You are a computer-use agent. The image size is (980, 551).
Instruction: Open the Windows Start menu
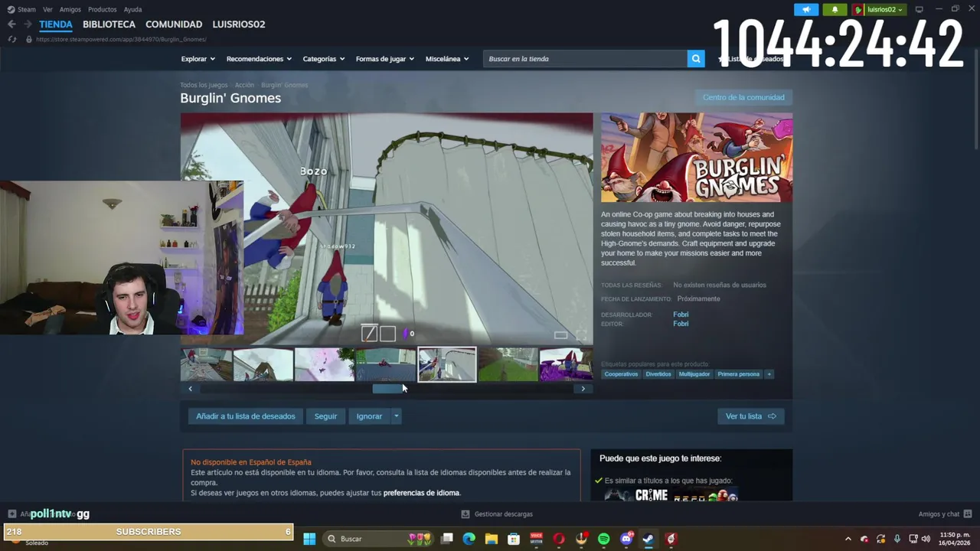coord(309,539)
